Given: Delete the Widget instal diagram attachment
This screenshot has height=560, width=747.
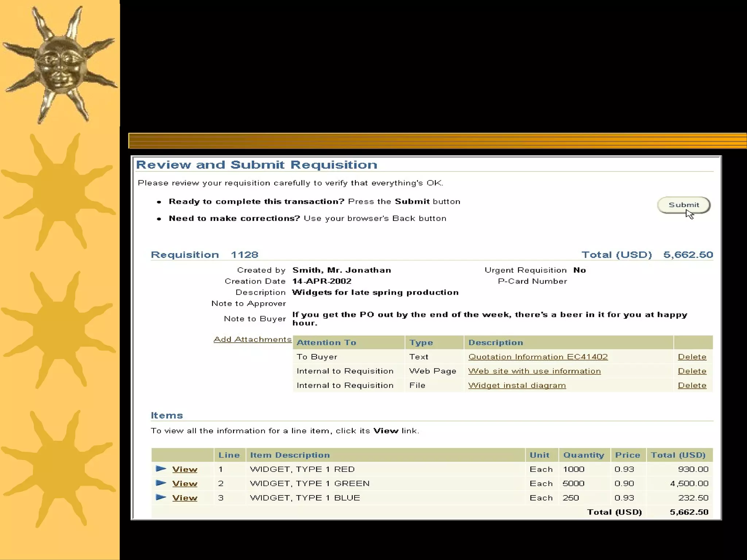Looking at the screenshot, I should (692, 385).
